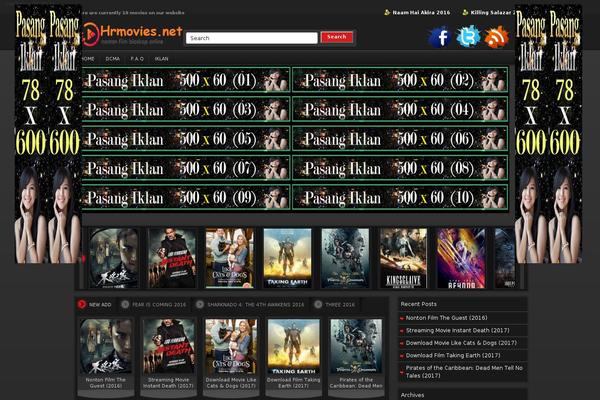
Task: Select the SHARKNADO 4: THE 4TH AWAKENS 2016 tab
Action: coord(251,305)
